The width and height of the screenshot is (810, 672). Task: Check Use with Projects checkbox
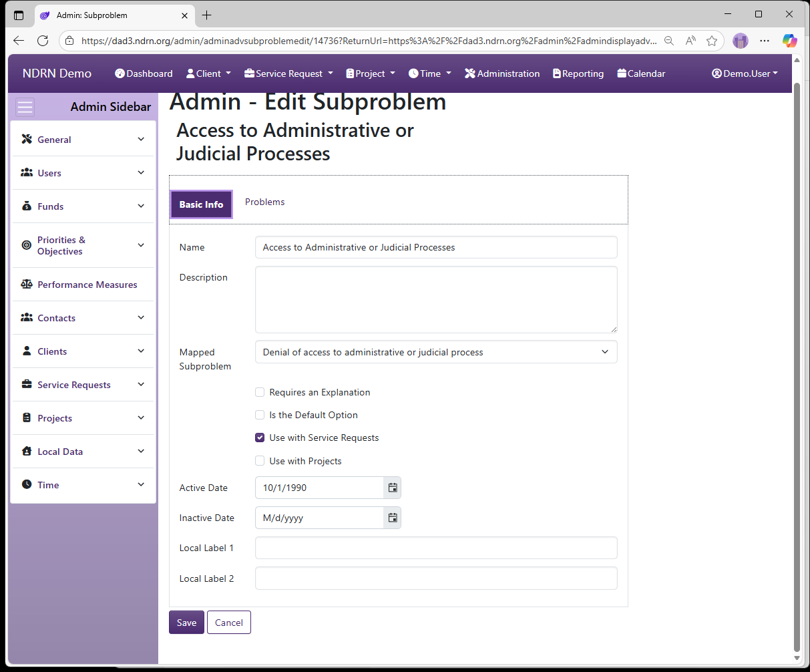click(x=260, y=461)
